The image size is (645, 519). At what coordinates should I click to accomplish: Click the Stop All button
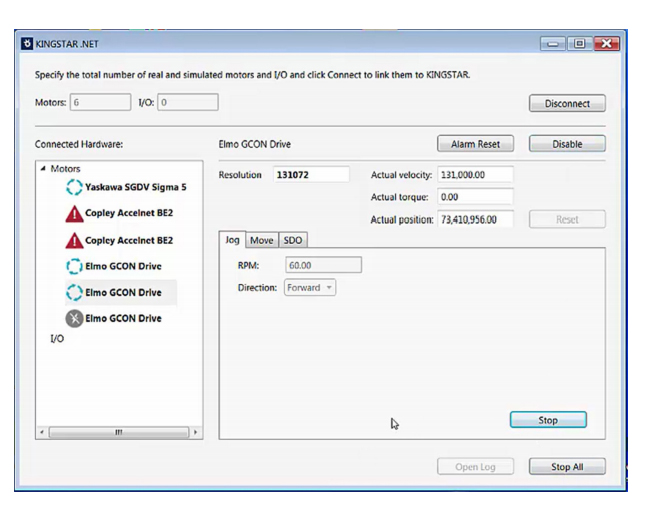click(567, 467)
